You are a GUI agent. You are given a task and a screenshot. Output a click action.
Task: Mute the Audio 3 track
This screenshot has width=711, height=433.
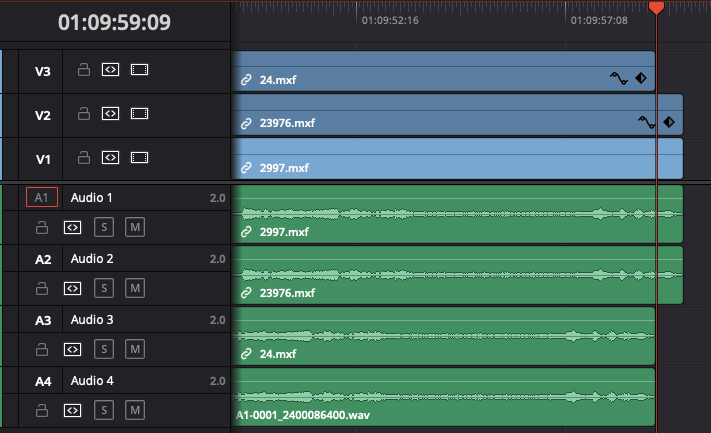pyautogui.click(x=135, y=350)
